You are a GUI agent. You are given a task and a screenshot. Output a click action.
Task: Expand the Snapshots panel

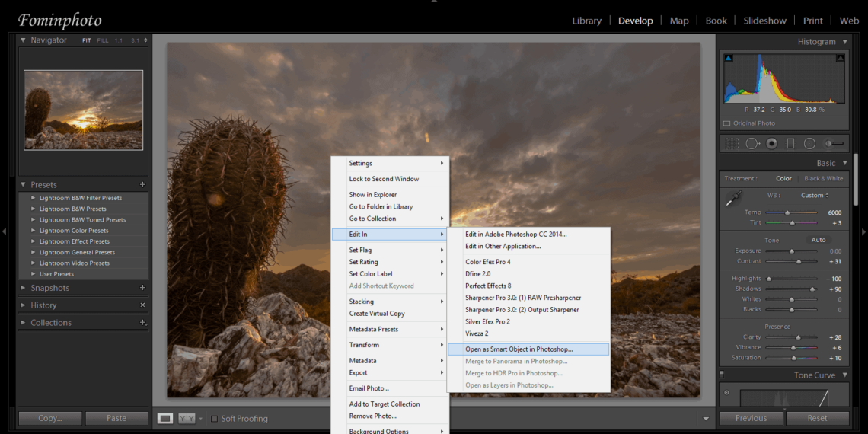[24, 288]
